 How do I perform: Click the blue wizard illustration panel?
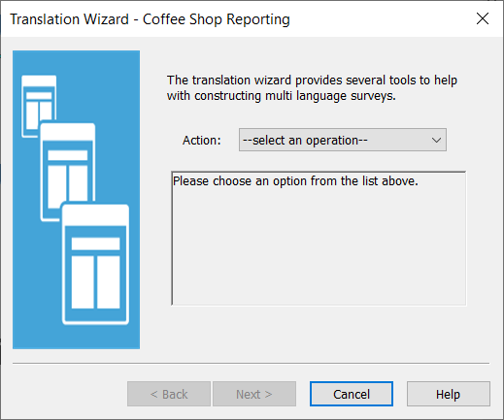(x=77, y=200)
